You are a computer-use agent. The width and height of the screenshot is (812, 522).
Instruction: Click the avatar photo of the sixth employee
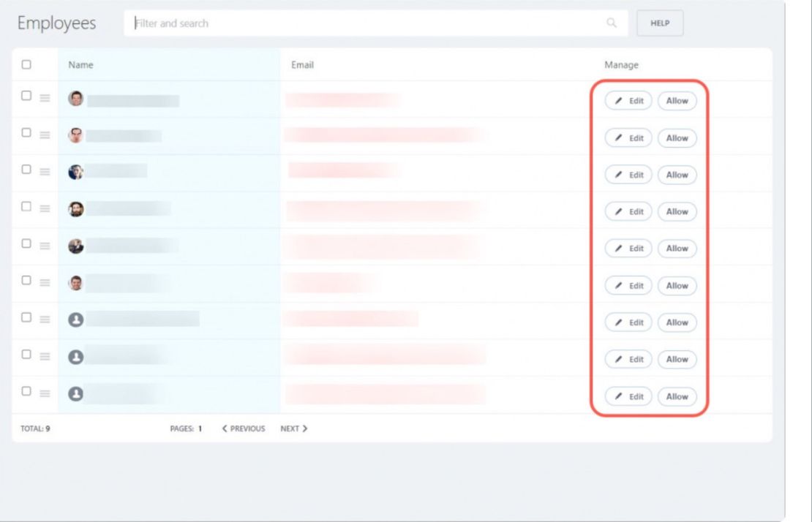tap(75, 283)
